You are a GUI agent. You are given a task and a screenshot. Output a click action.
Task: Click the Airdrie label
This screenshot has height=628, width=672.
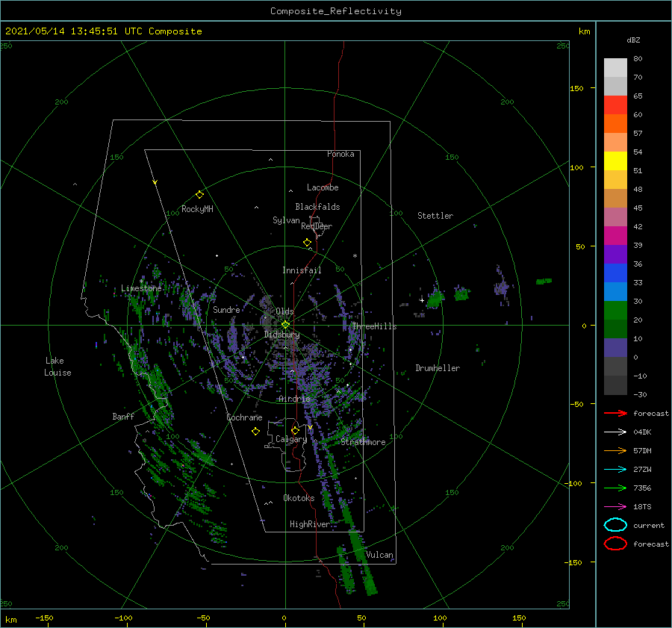click(294, 399)
